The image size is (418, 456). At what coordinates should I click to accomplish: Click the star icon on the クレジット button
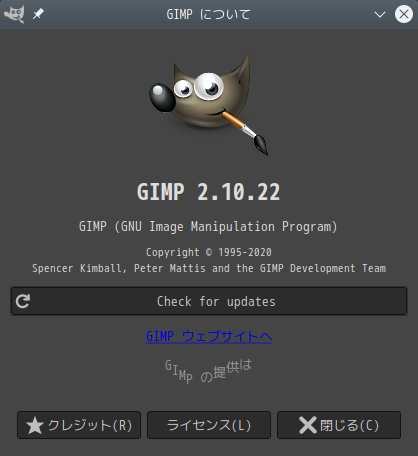(35, 425)
